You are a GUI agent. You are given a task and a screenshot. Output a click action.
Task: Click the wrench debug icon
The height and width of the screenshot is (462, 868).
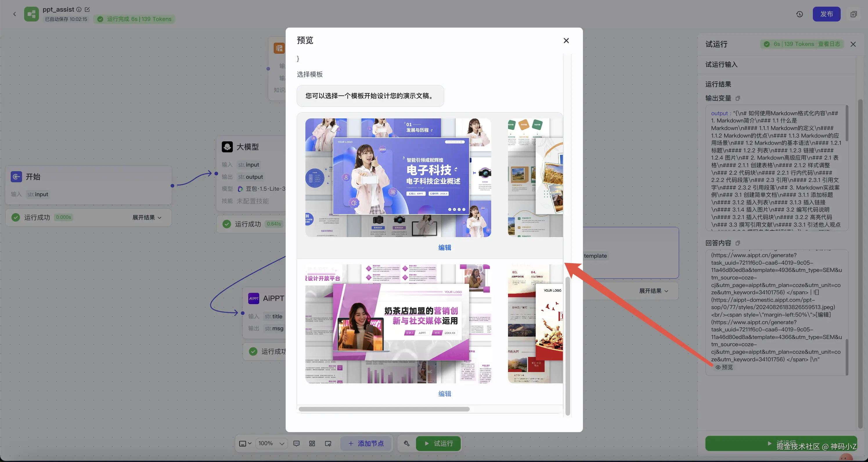coord(407,443)
